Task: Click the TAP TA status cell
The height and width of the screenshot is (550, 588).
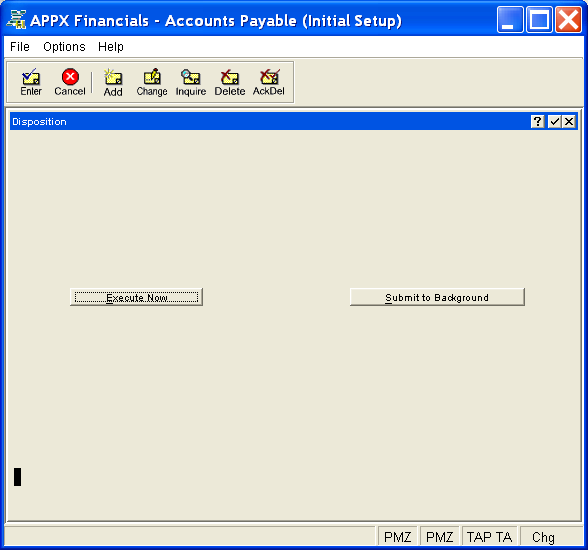Action: 489,537
